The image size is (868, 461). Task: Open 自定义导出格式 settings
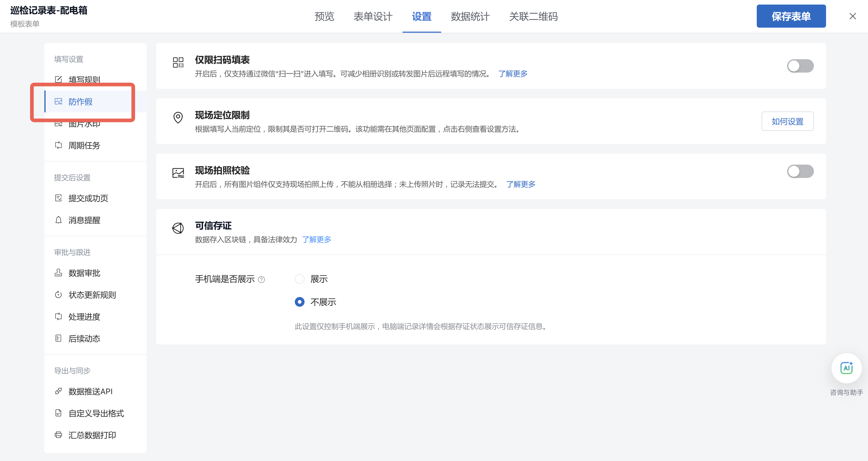click(95, 413)
